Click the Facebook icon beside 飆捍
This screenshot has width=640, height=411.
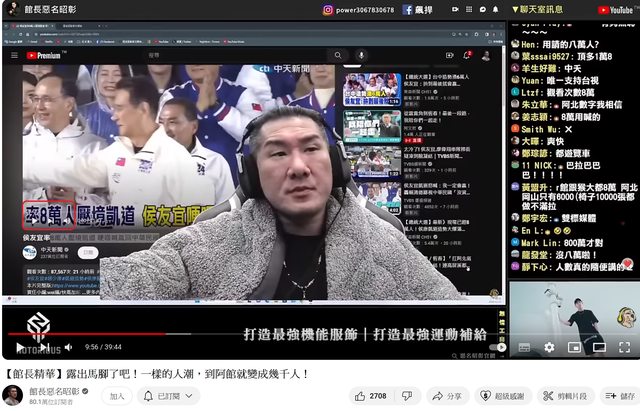[x=407, y=10]
